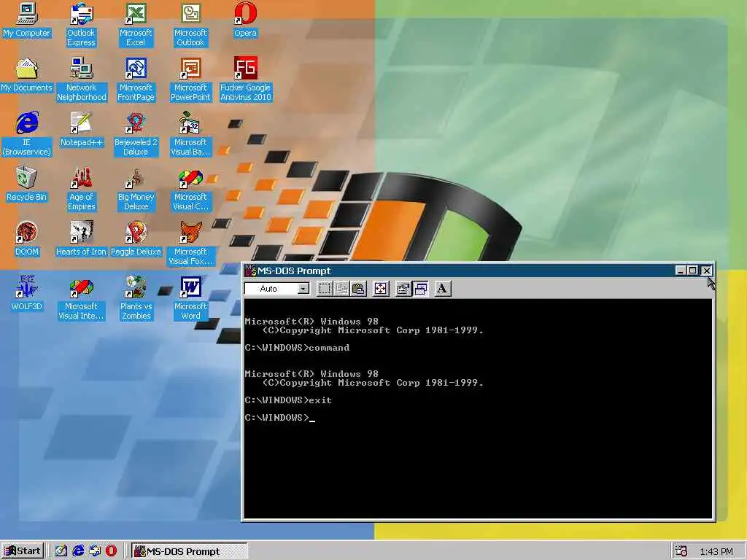Viewport: 747px width, 560px height.
Task: Select the Opera desktop shortcut
Action: click(245, 20)
